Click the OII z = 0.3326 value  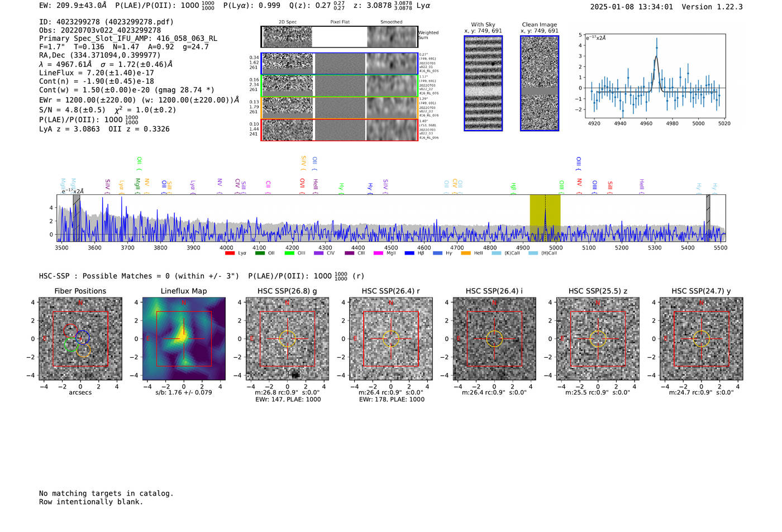pos(139,129)
